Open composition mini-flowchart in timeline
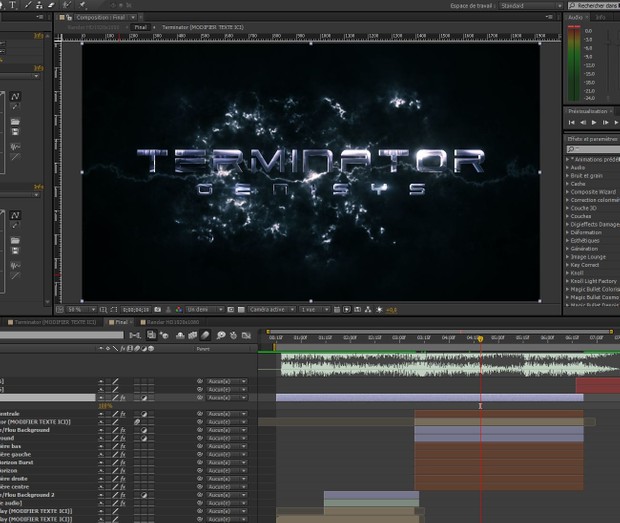The width and height of the screenshot is (620, 523). pyautogui.click(x=135, y=335)
